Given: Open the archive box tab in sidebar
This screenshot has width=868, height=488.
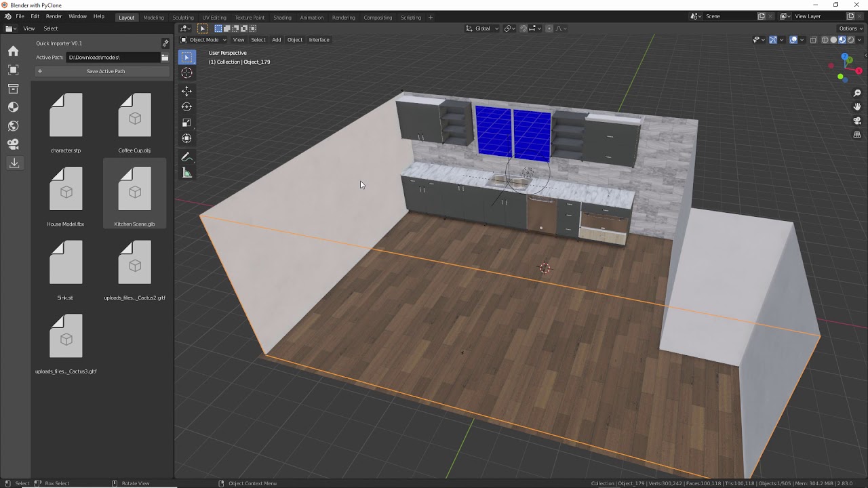Looking at the screenshot, I should pyautogui.click(x=14, y=89).
